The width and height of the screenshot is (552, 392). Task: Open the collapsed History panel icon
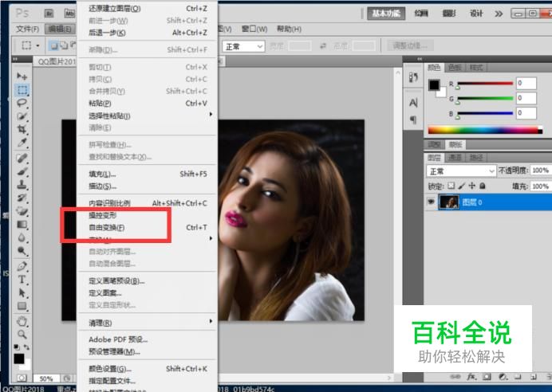[x=413, y=77]
